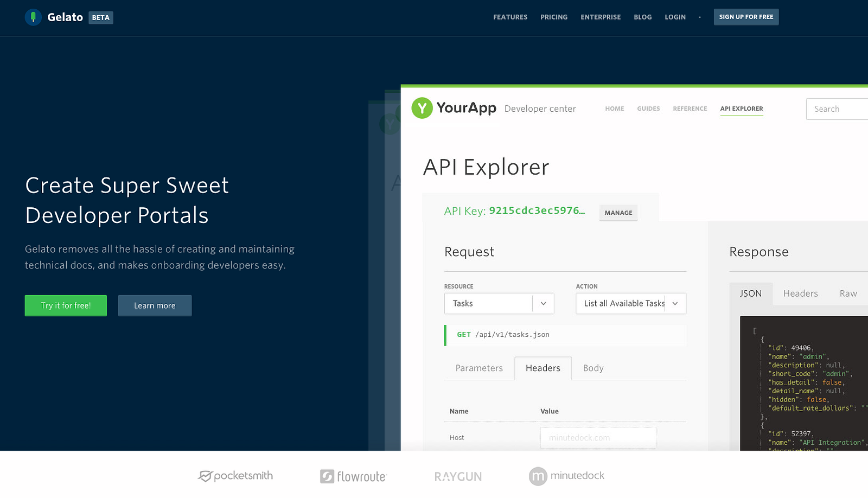Select API Explorer in Developer center nav

tap(742, 108)
